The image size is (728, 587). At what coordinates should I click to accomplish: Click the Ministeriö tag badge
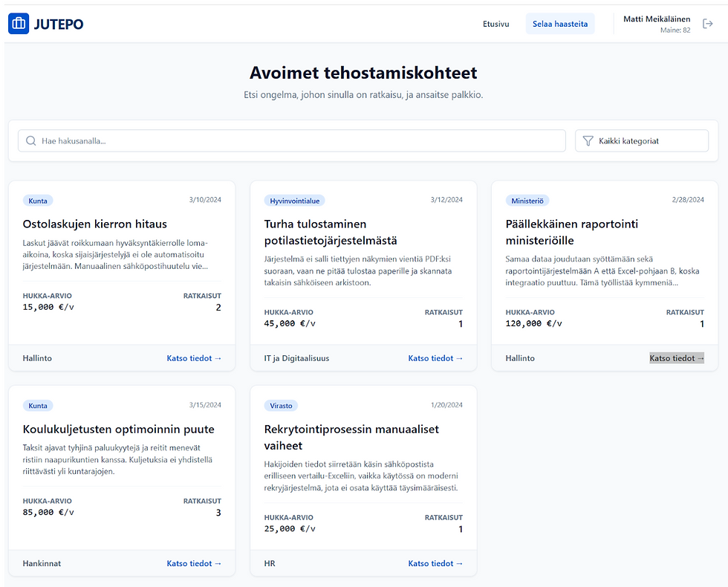pos(528,201)
